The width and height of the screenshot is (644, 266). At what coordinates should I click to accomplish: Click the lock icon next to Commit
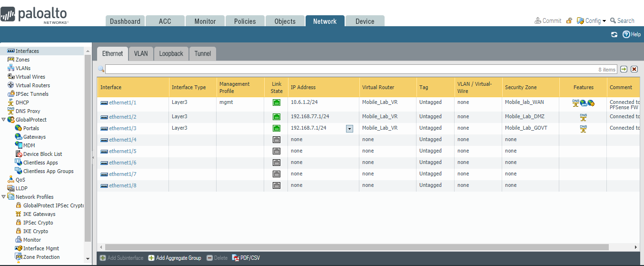click(569, 20)
